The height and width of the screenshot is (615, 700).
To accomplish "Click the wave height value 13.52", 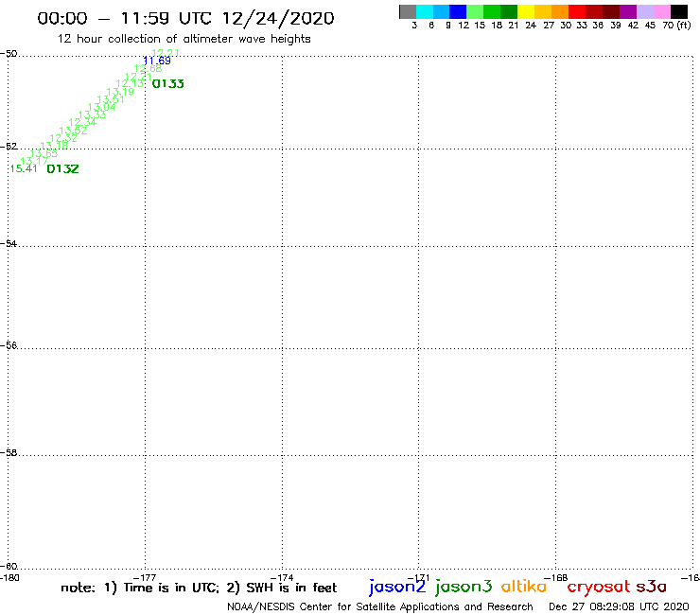I will (x=73, y=131).
